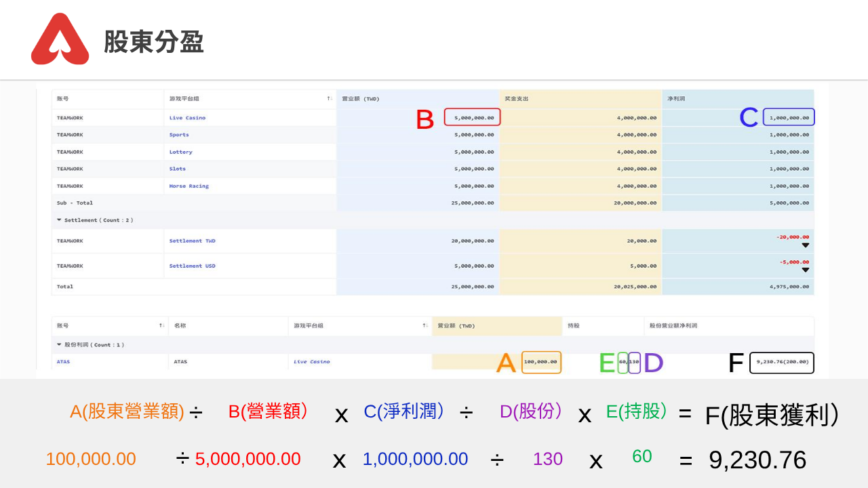Select the Sub - Total row label
The width and height of the screenshot is (868, 488).
[x=75, y=203]
